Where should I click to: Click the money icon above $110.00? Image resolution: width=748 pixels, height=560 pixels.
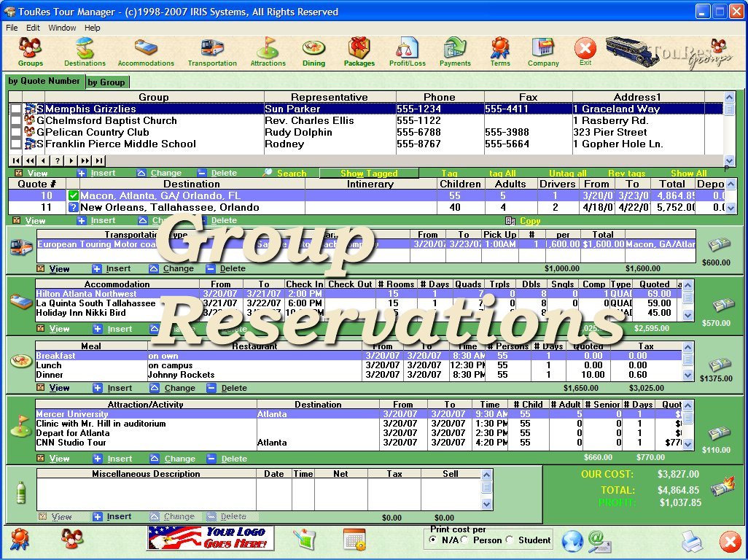719,433
